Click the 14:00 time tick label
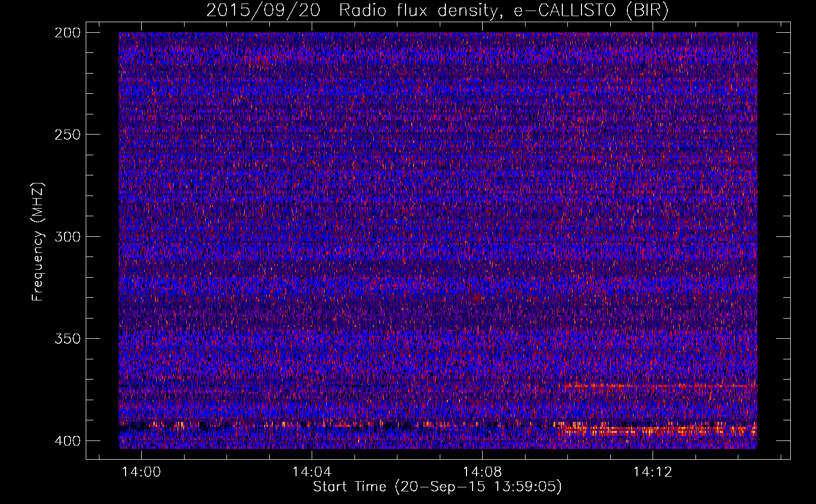Viewport: 816px width, 504px height. tap(142, 472)
